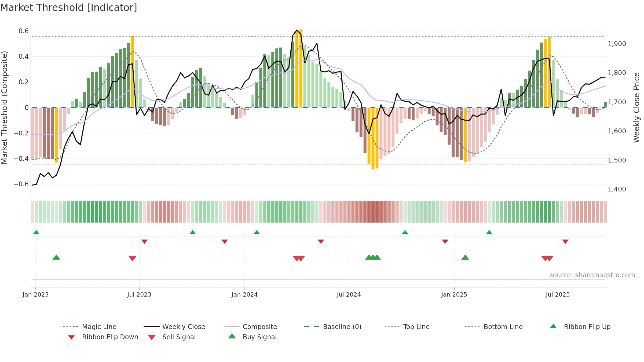Image resolution: width=644 pixels, height=362 pixels.
Task: Click the −0.6 left axis tick label
Action: 21,184
